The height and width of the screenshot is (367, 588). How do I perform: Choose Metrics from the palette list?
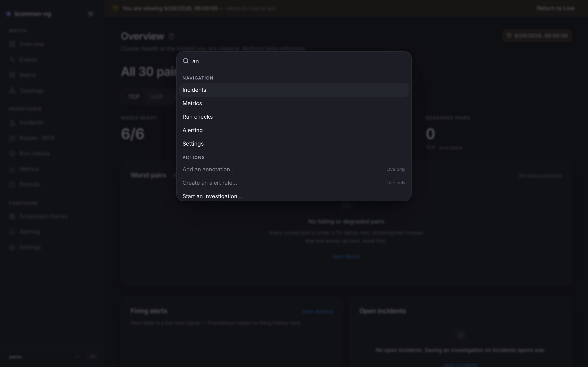point(294,103)
